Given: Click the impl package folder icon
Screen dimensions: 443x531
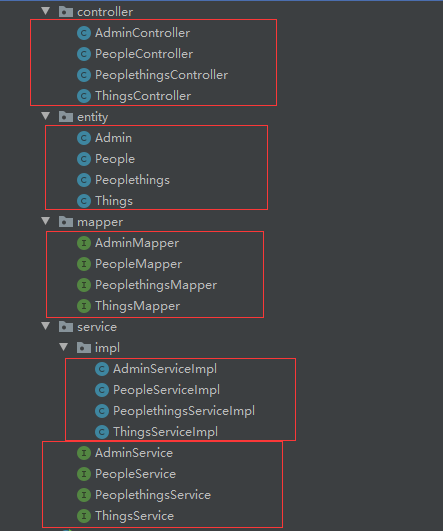Looking at the screenshot, I should [x=84, y=348].
